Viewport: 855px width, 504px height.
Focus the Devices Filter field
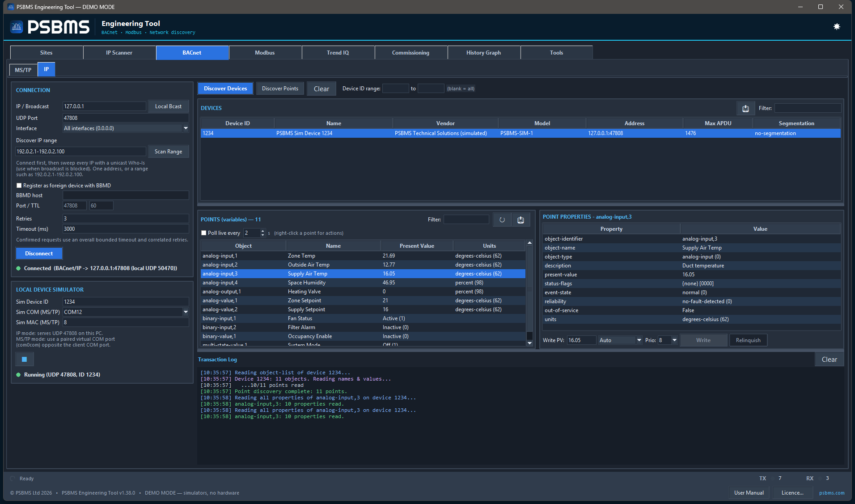[808, 108]
